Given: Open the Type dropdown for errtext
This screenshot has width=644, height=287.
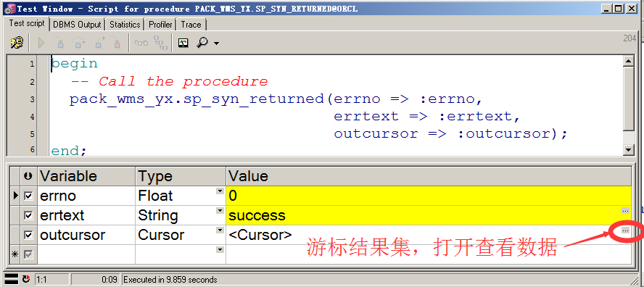Looking at the screenshot, I should [x=220, y=211].
